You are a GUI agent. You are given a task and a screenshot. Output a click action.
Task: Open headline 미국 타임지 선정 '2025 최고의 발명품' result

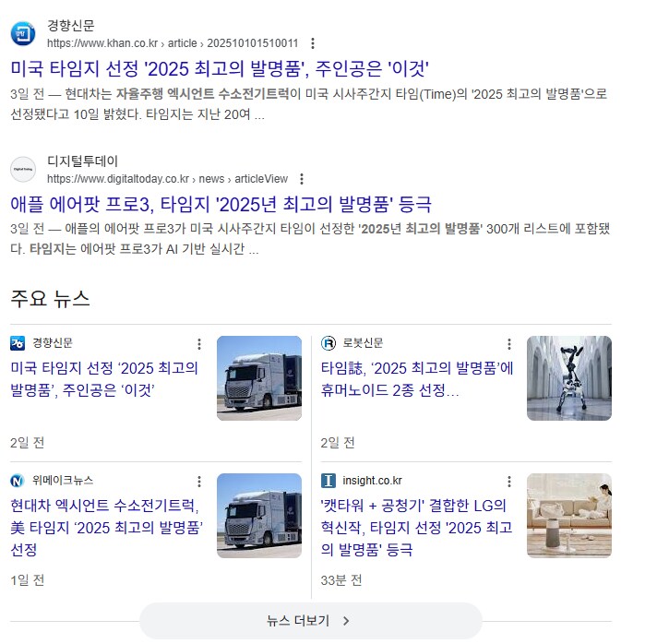tap(220, 68)
